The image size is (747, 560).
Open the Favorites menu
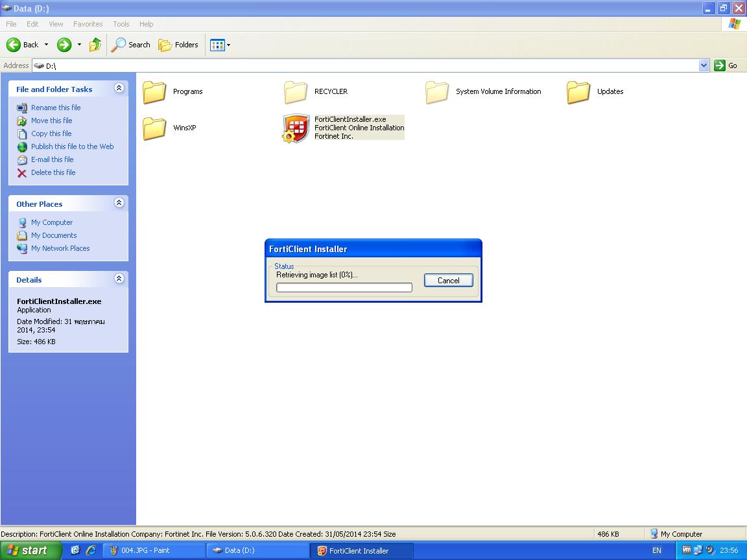pyautogui.click(x=88, y=24)
